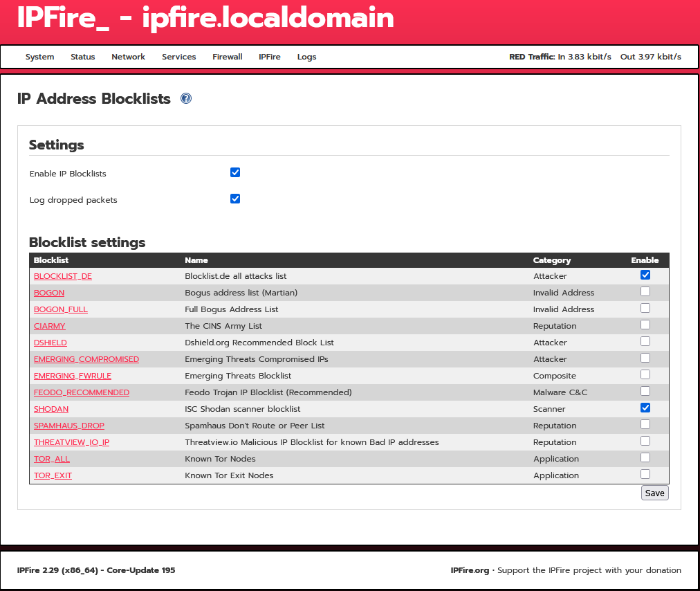Screen dimensions: 700x591
Task: Open the SPAMHAUS_DROP link
Action: (69, 426)
